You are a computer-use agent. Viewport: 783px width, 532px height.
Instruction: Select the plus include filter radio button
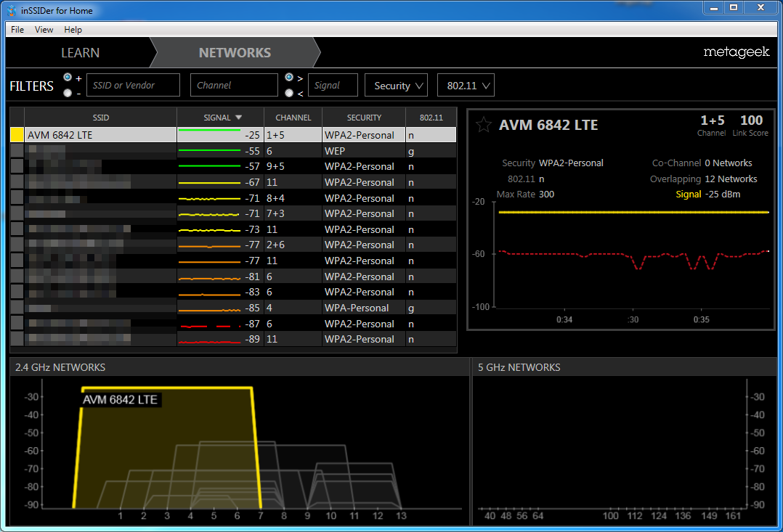pyautogui.click(x=68, y=78)
